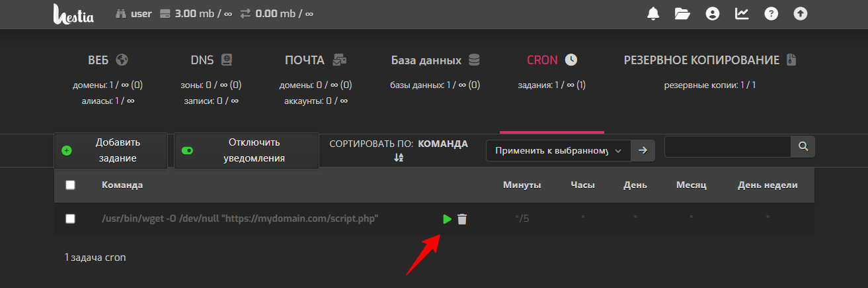The height and width of the screenshot is (288, 868).
Task: Click 'аккаунты: 0 / ∞' stat
Action: [x=315, y=101]
